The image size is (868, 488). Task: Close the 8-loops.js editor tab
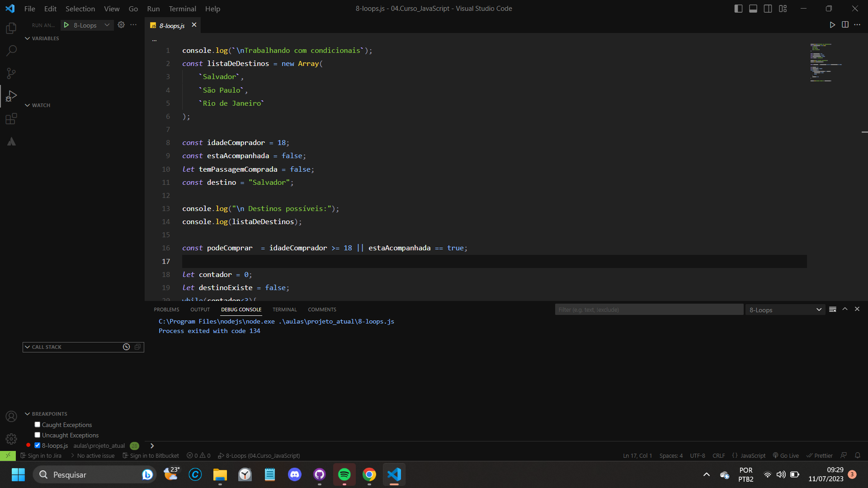194,25
